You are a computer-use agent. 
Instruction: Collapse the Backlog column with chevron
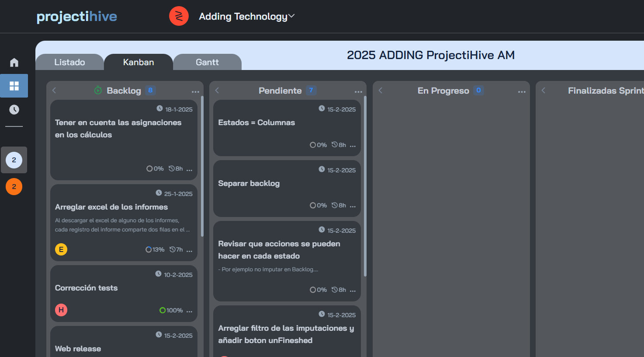coord(54,91)
